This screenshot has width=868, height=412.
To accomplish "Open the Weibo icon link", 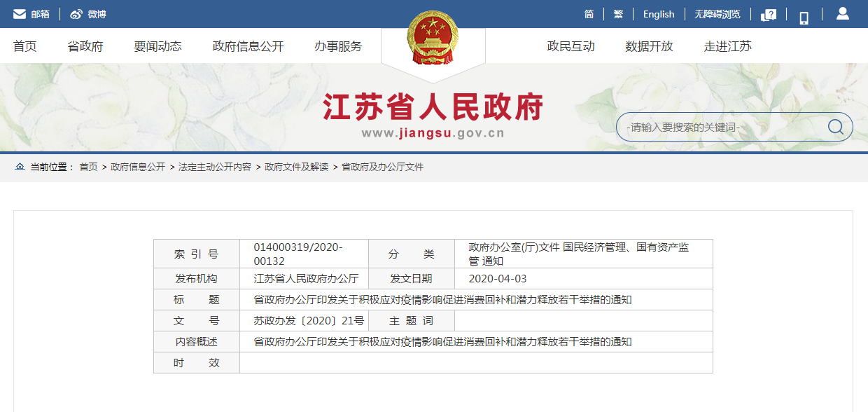I will coord(76,14).
